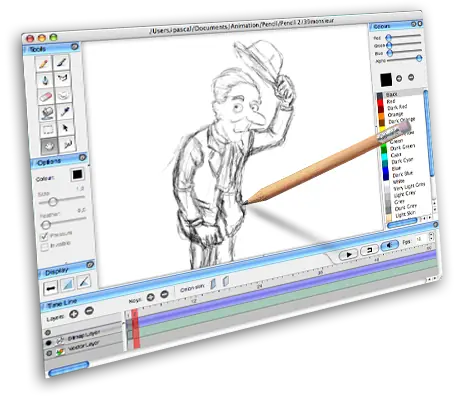Collapse Time Line panel round button

[435, 225]
